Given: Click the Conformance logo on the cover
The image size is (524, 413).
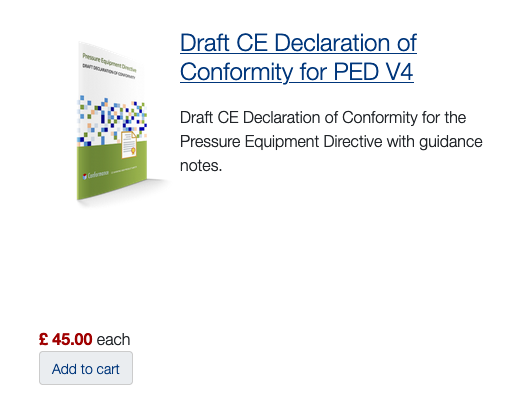Looking at the screenshot, I should [96, 174].
